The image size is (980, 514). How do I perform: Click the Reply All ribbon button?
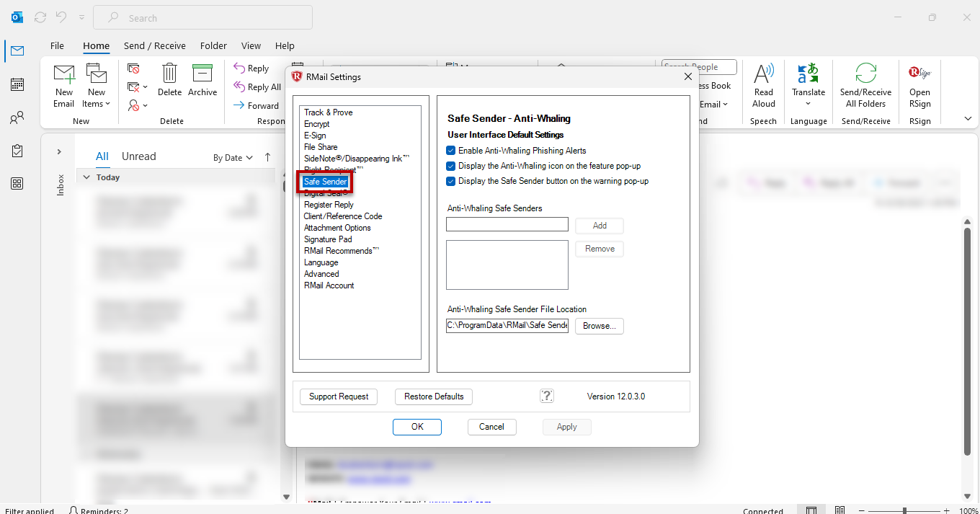point(257,87)
